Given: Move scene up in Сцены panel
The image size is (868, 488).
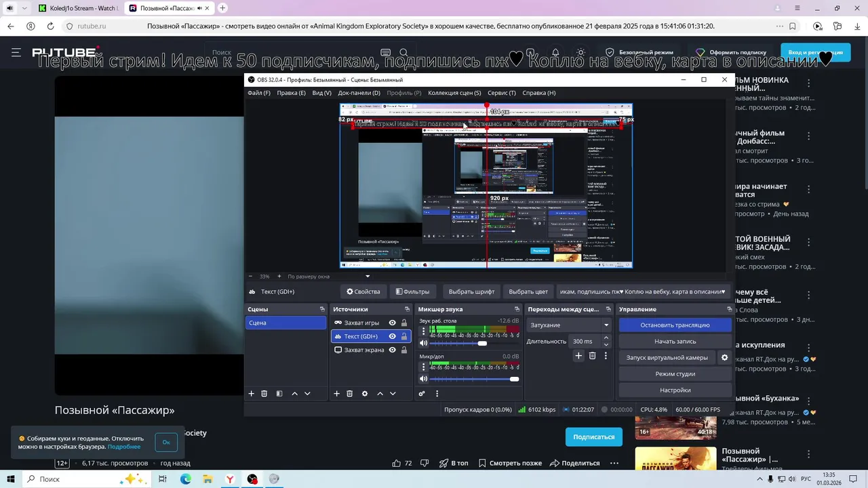Looking at the screenshot, I should (294, 394).
